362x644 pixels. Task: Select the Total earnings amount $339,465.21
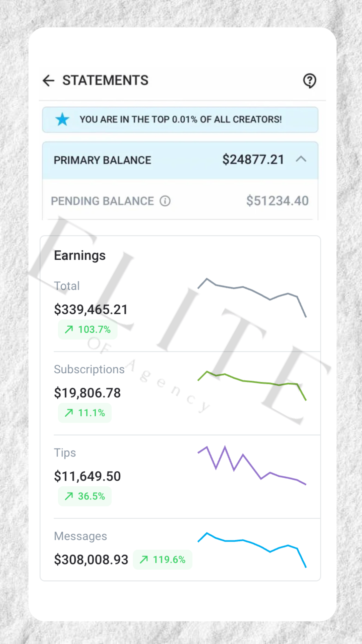point(91,309)
